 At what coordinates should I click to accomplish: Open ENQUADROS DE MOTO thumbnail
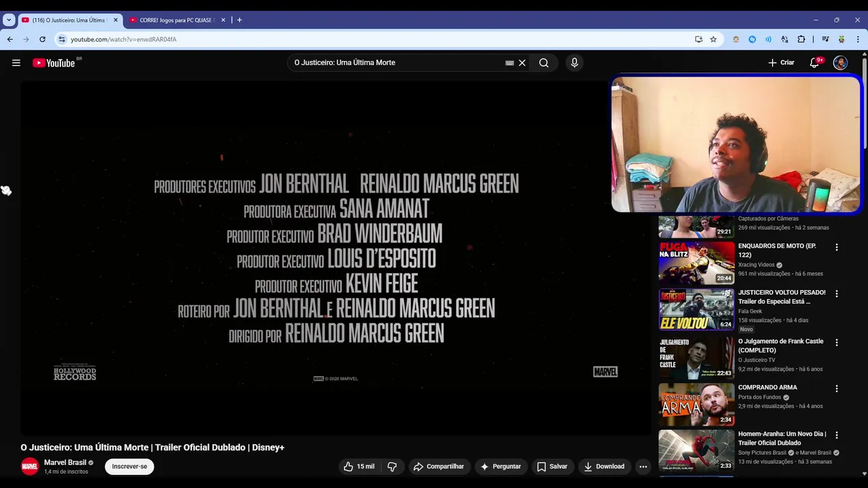[696, 263]
